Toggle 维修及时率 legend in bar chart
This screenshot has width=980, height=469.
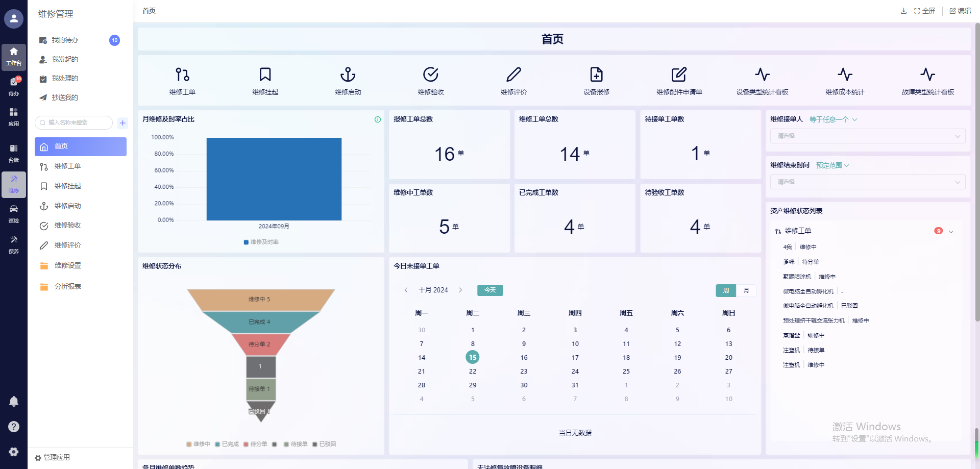pyautogui.click(x=261, y=242)
